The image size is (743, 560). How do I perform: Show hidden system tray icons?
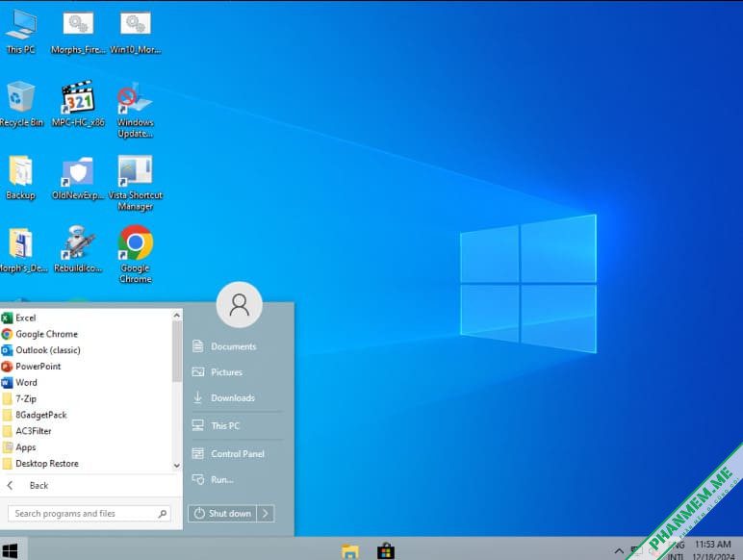(619, 550)
